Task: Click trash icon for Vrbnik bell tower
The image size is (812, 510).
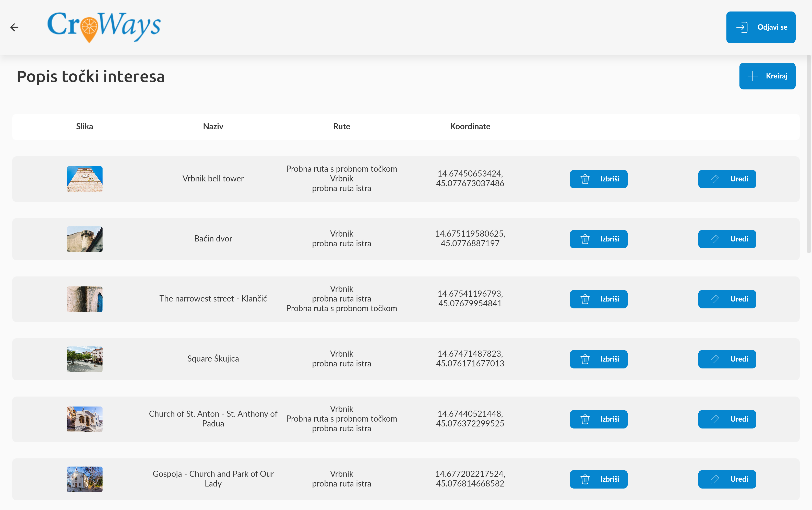Action: click(585, 179)
